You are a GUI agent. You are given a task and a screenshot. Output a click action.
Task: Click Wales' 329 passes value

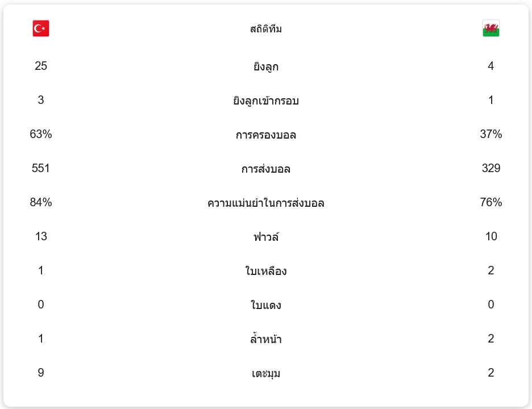491,168
